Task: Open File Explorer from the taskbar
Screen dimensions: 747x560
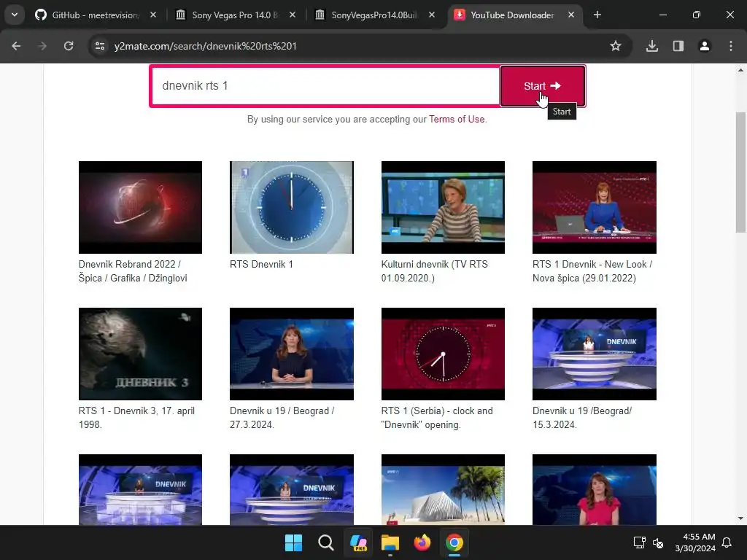Action: pyautogui.click(x=390, y=542)
